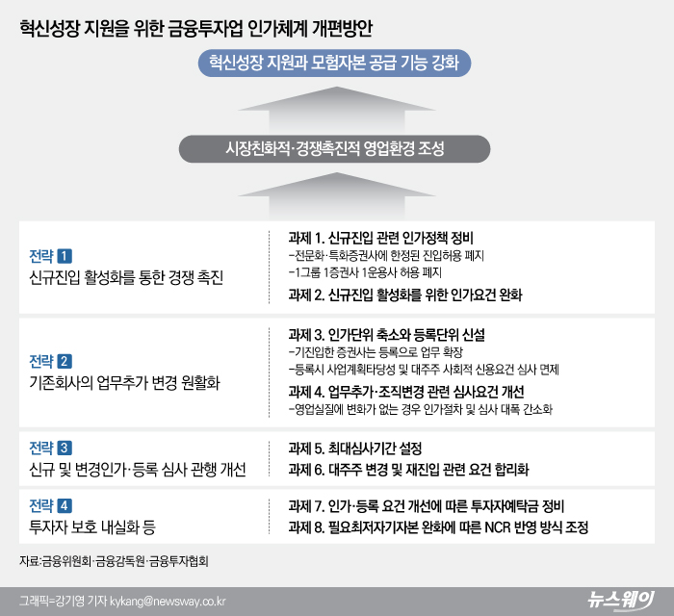Click the blue banner 혁신성장 지원과 모험자본 공급 기능 강화
Screen dimensions: 674x616
(x=334, y=64)
